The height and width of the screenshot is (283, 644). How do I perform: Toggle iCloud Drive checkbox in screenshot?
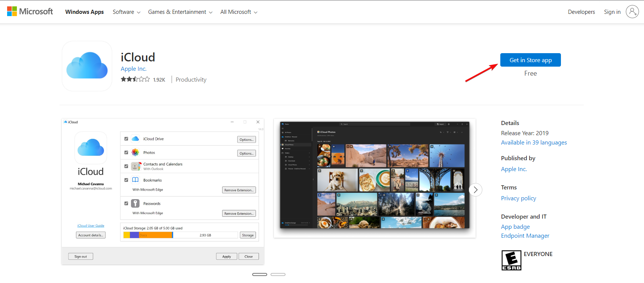(126, 139)
